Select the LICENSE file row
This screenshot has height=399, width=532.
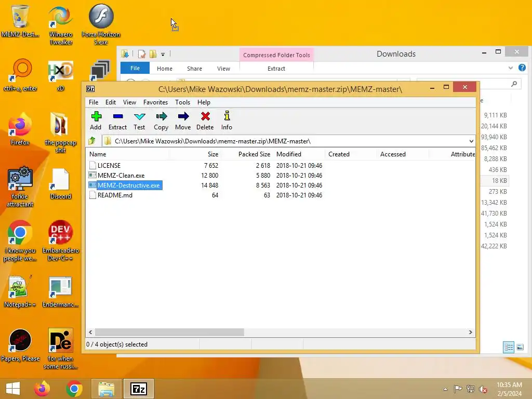click(x=205, y=166)
